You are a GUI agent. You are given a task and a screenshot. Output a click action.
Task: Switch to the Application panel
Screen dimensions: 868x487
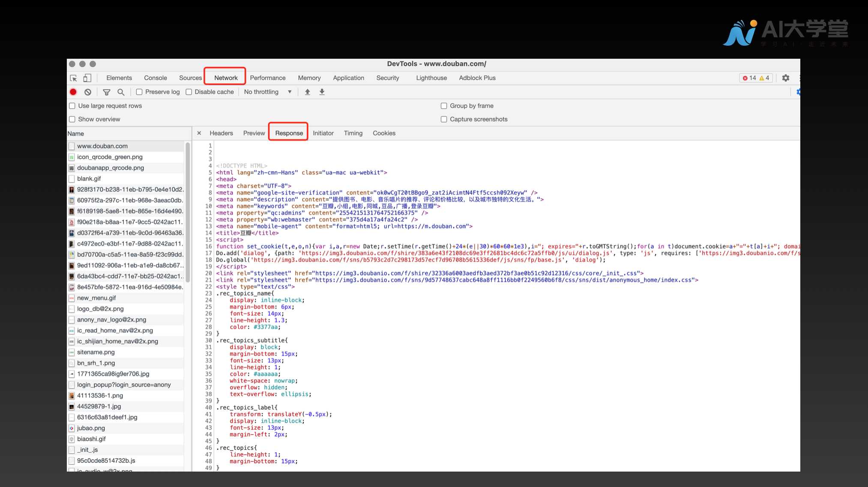click(x=349, y=78)
